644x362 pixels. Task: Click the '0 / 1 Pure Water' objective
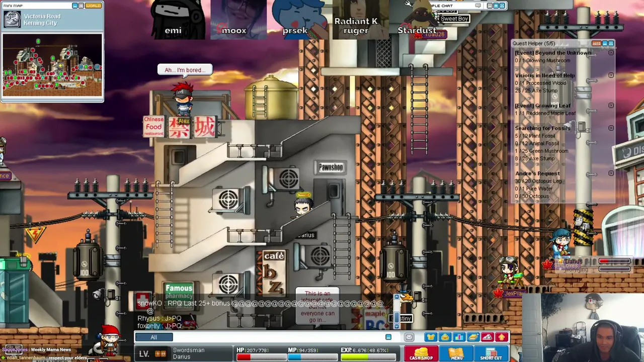(533, 189)
